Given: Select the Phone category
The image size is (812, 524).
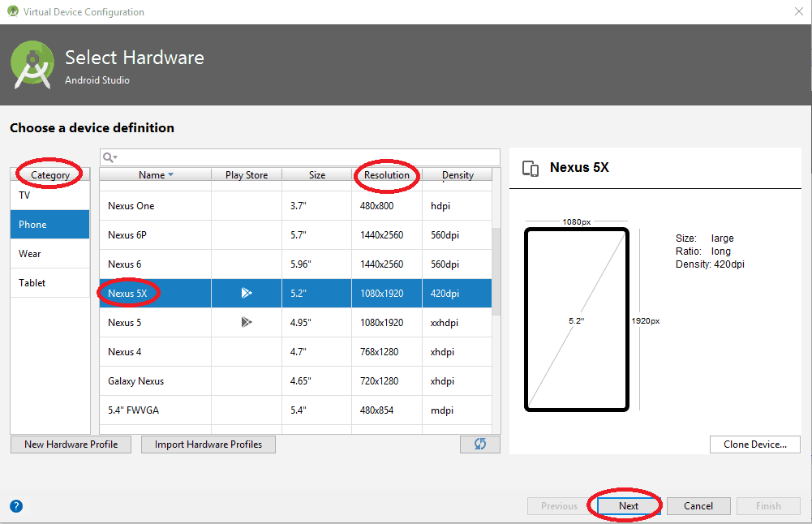Looking at the screenshot, I should click(x=49, y=224).
